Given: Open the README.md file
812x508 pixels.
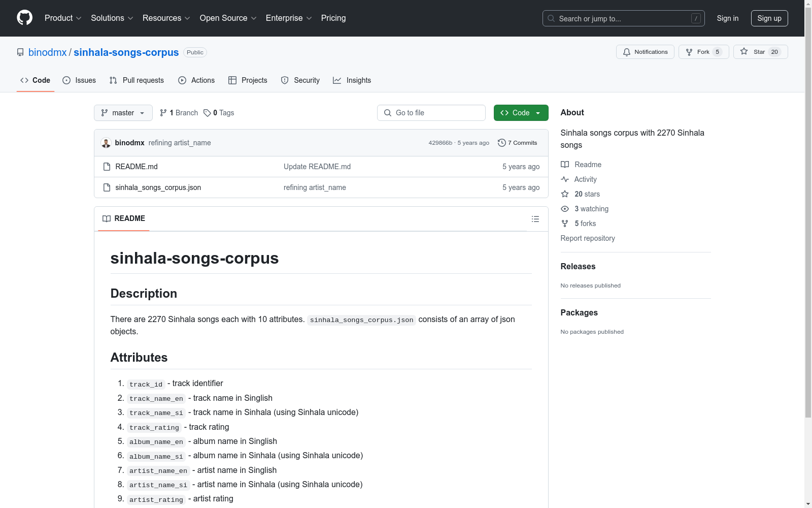Looking at the screenshot, I should point(137,167).
